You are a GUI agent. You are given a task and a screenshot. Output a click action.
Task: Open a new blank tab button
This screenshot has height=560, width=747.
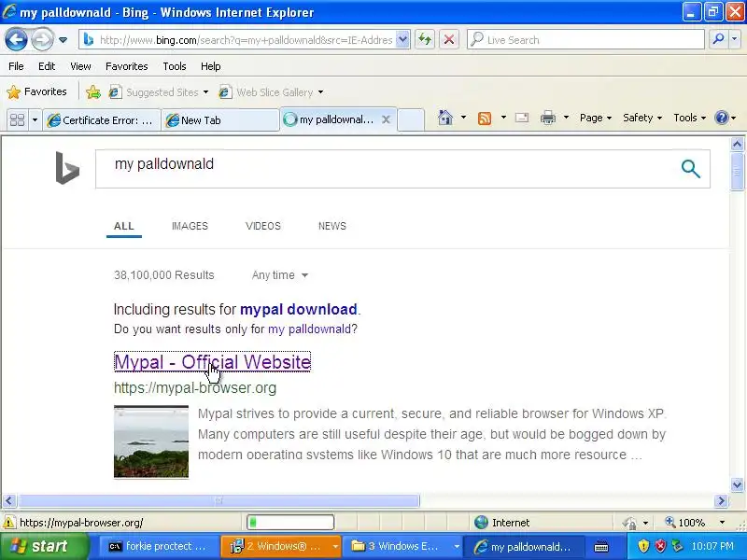coord(411,119)
